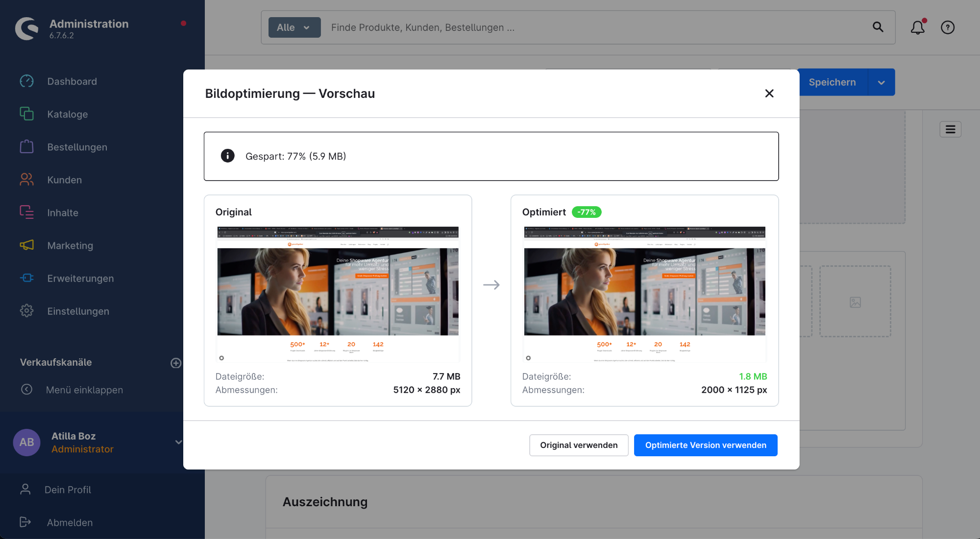This screenshot has width=980, height=539.
Task: Open the Alle search filter dropdown
Action: click(x=294, y=27)
